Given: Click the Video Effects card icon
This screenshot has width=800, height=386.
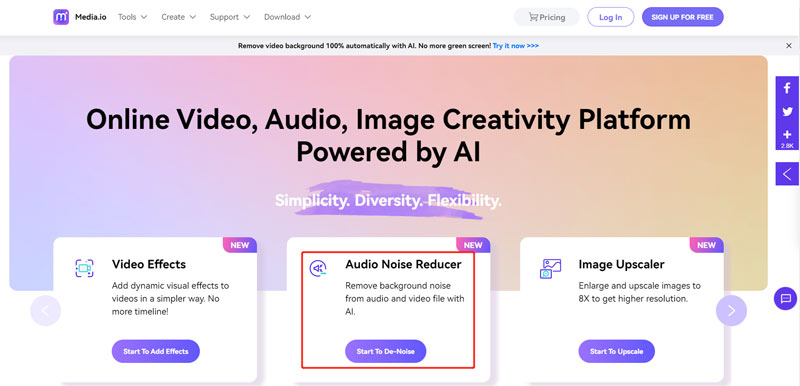Looking at the screenshot, I should coord(84,268).
